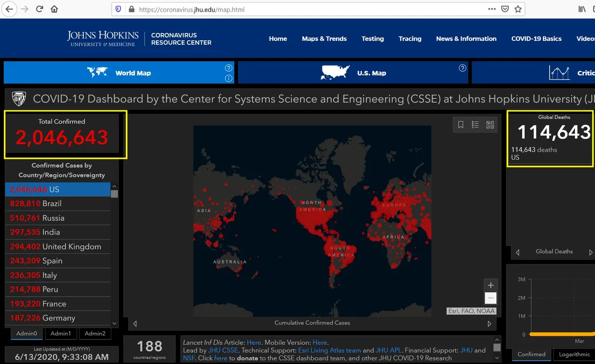The width and height of the screenshot is (595, 364).
Task: Select Germany in the country list
Action: tap(58, 318)
